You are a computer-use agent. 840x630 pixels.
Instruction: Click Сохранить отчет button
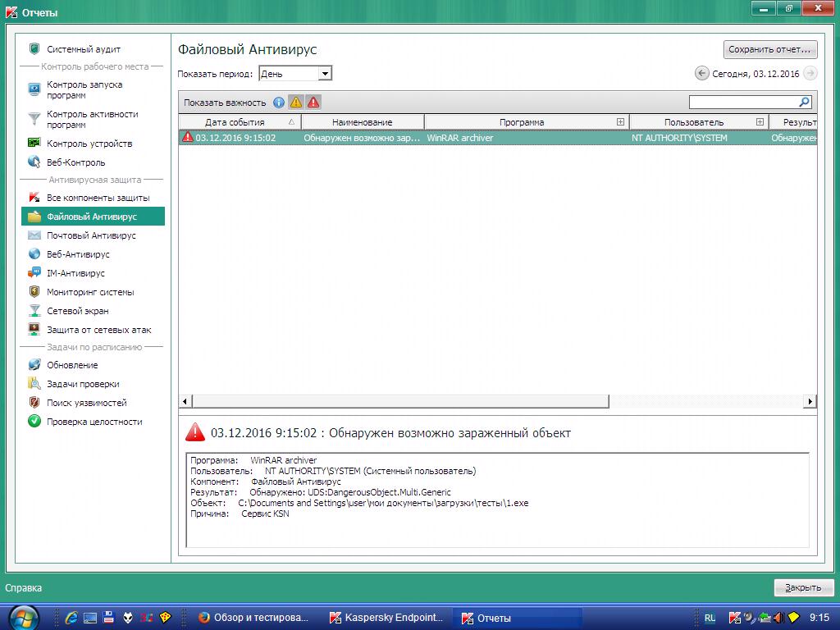point(769,49)
